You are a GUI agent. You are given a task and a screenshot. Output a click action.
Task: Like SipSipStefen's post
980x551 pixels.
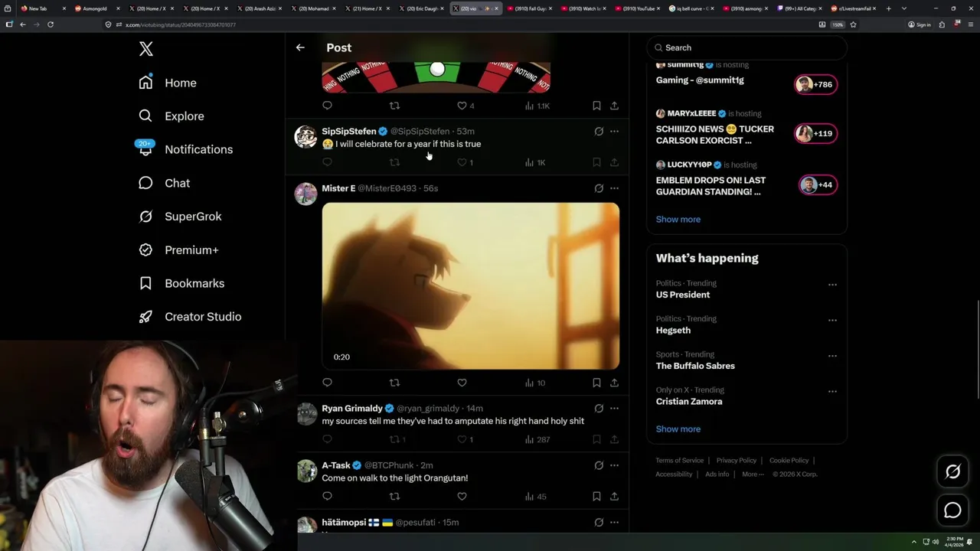point(462,162)
